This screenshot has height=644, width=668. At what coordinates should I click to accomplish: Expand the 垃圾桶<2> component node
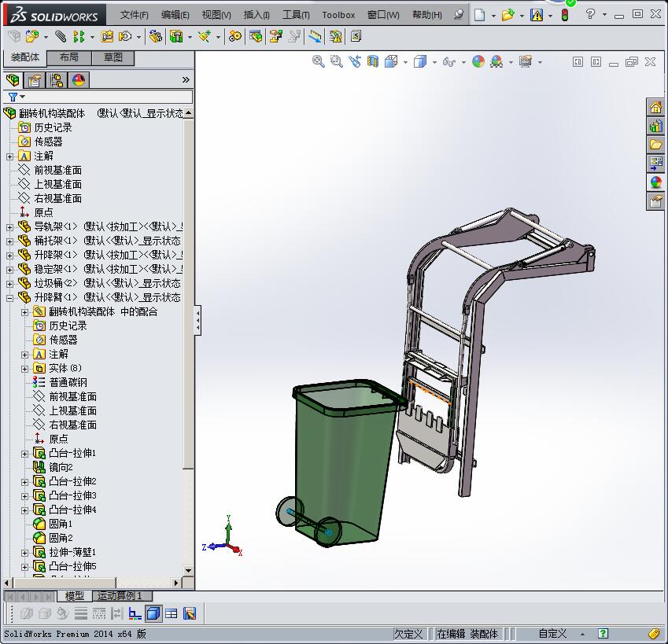[x=9, y=284]
